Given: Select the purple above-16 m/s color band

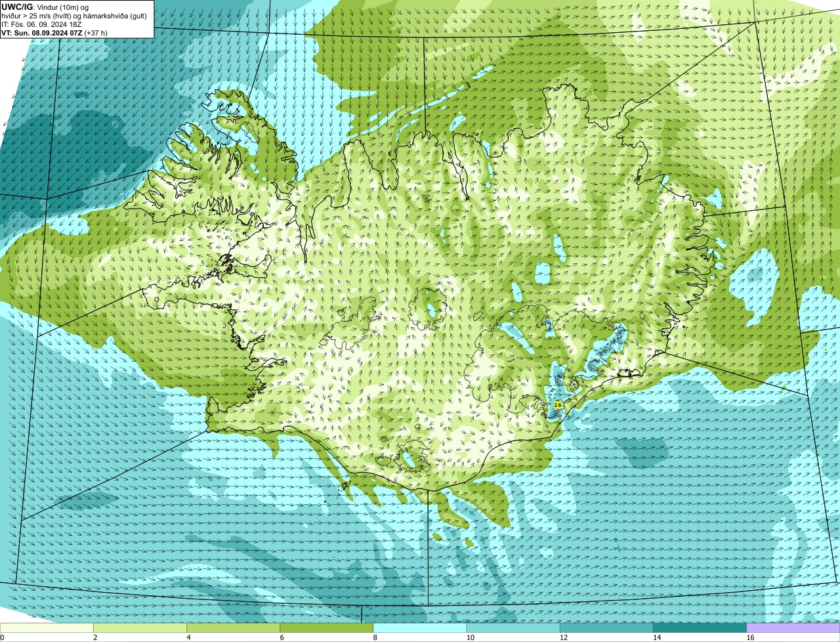Looking at the screenshot, I should point(793,628).
